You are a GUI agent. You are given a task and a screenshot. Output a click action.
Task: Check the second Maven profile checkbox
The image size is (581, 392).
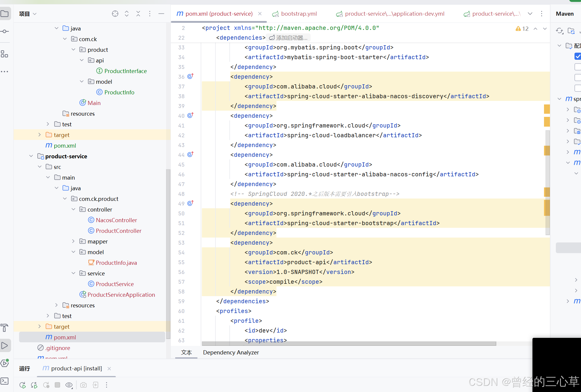point(577,67)
